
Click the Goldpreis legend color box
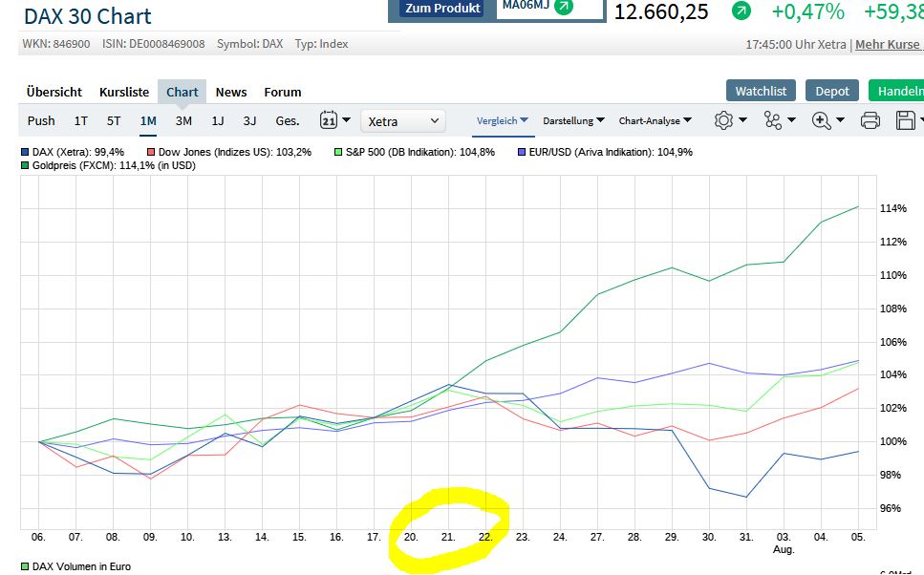(25, 165)
